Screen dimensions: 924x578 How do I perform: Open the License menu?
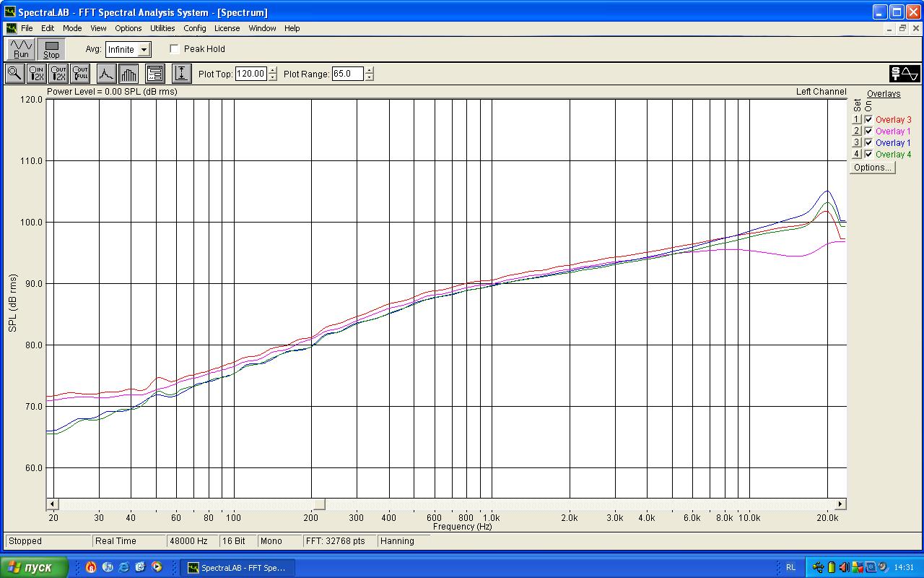[x=227, y=28]
